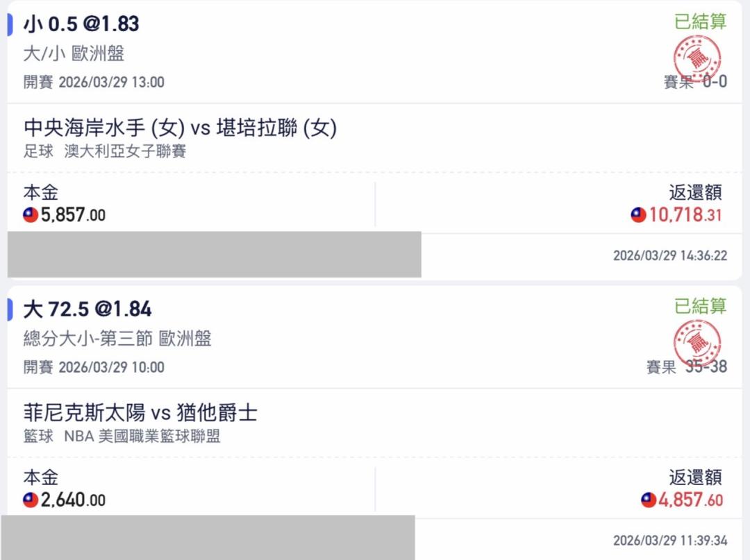Click the Taiwan flag beside 10,718.31 payout

point(638,215)
